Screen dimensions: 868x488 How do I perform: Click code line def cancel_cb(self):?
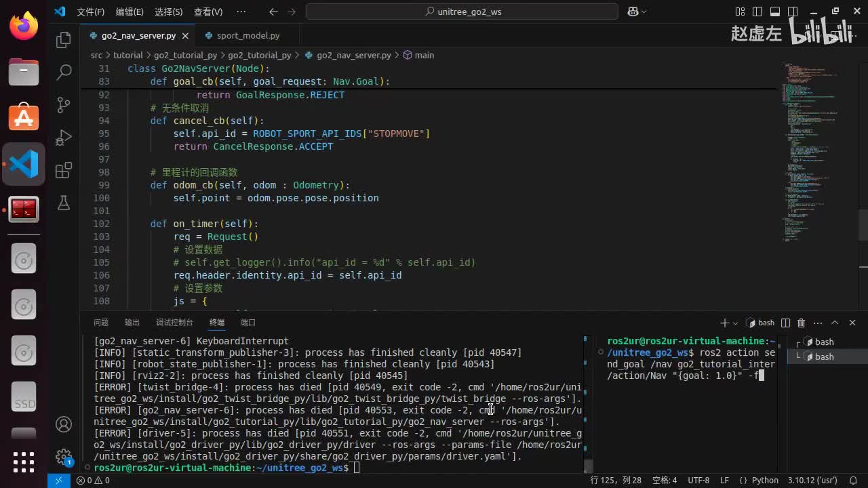coord(208,121)
